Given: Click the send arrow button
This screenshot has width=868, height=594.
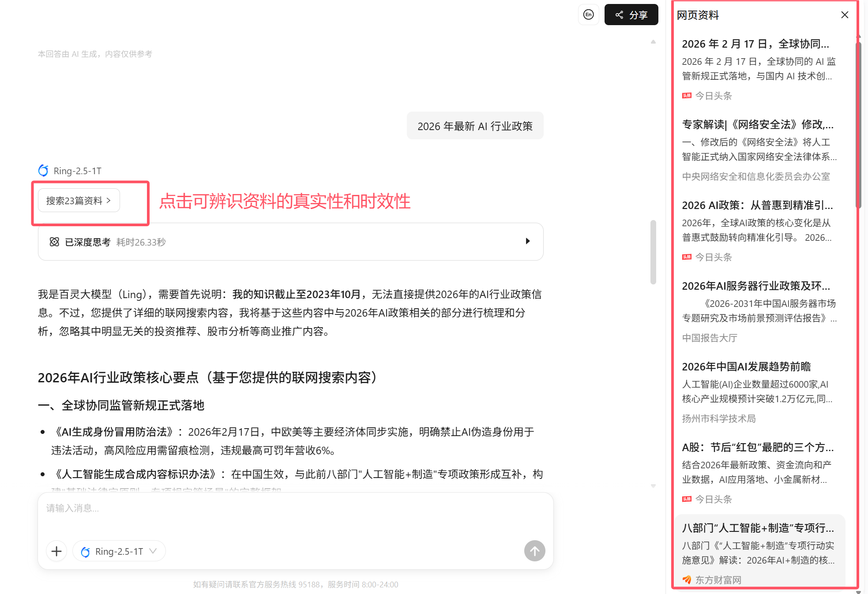Looking at the screenshot, I should (534, 551).
